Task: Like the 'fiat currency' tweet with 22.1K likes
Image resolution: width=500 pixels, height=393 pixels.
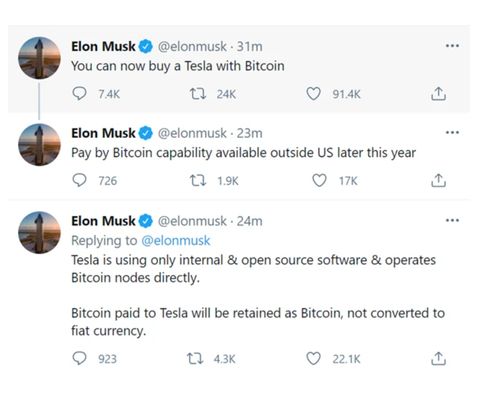Action: (313, 359)
